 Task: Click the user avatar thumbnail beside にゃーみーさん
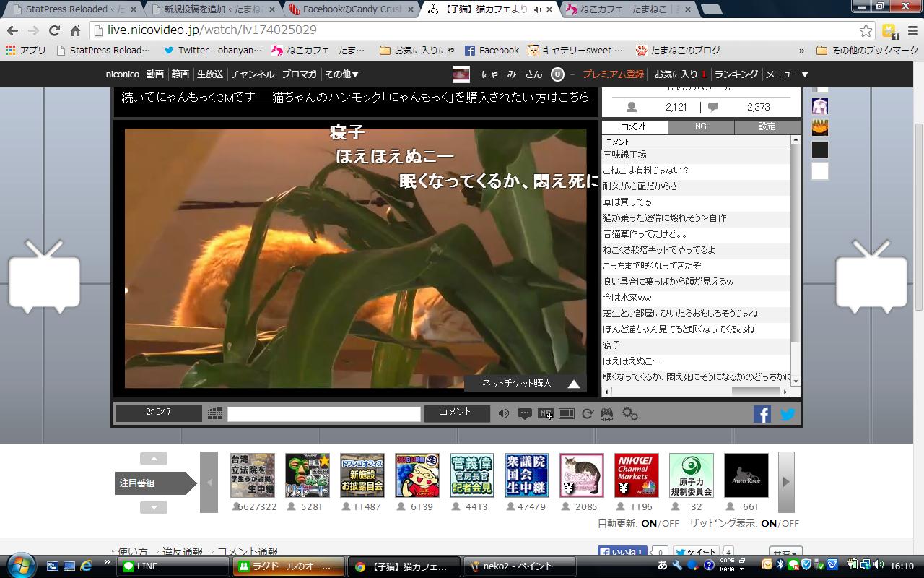tap(461, 74)
